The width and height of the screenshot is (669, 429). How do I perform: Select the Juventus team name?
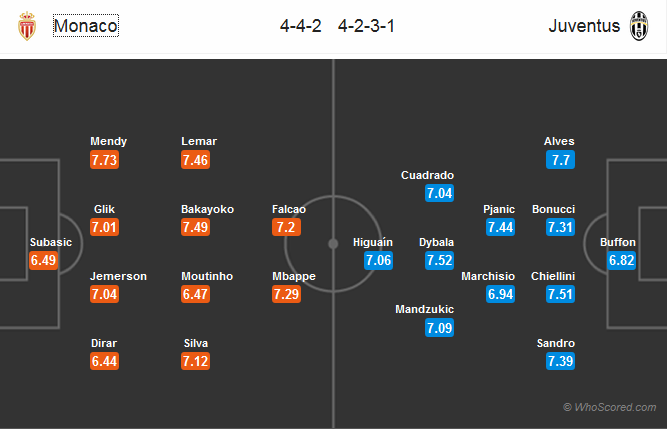(x=583, y=26)
